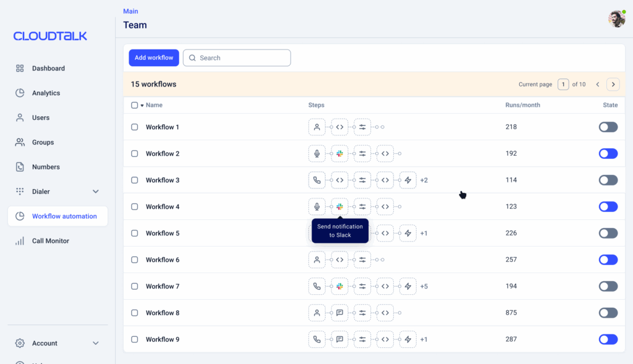Click the Add workflow button
The height and width of the screenshot is (364, 633).
tap(154, 58)
